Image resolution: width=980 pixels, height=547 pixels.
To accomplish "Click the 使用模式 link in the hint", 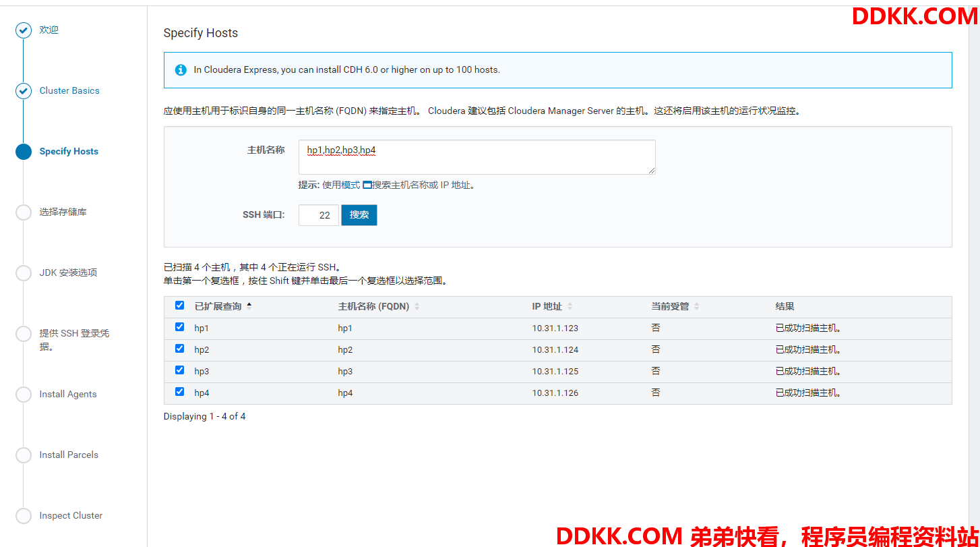I will coord(341,185).
